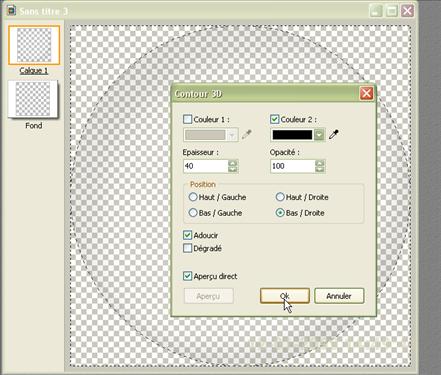Expand the Couleur 1 color dropdown
This screenshot has height=375, width=441.
pos(232,135)
